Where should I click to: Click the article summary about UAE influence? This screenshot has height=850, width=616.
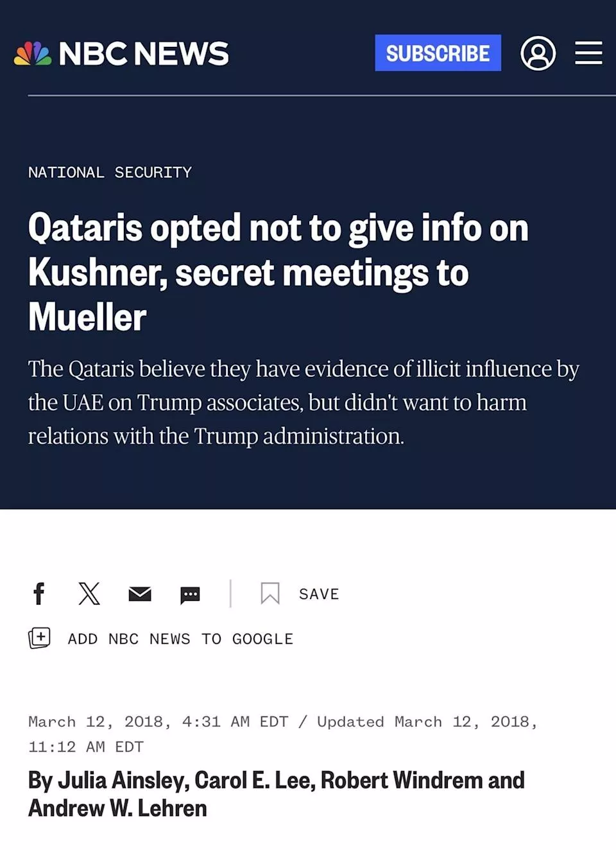coord(303,403)
